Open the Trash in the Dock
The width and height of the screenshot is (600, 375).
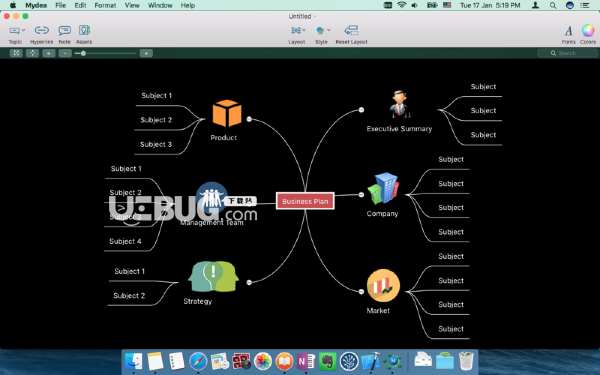tap(466, 361)
